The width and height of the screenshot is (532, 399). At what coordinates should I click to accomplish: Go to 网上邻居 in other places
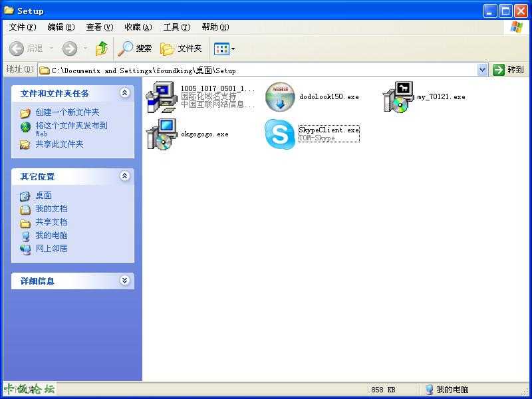pyautogui.click(x=52, y=248)
